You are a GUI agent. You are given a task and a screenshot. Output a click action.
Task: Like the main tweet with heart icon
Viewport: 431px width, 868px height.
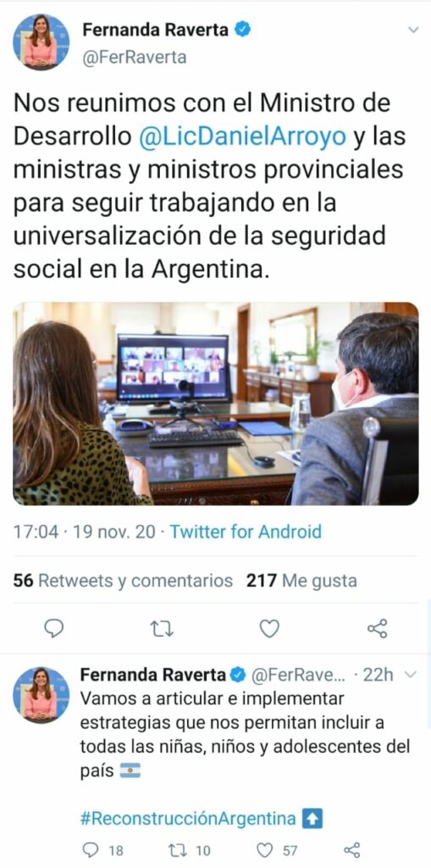tap(269, 628)
